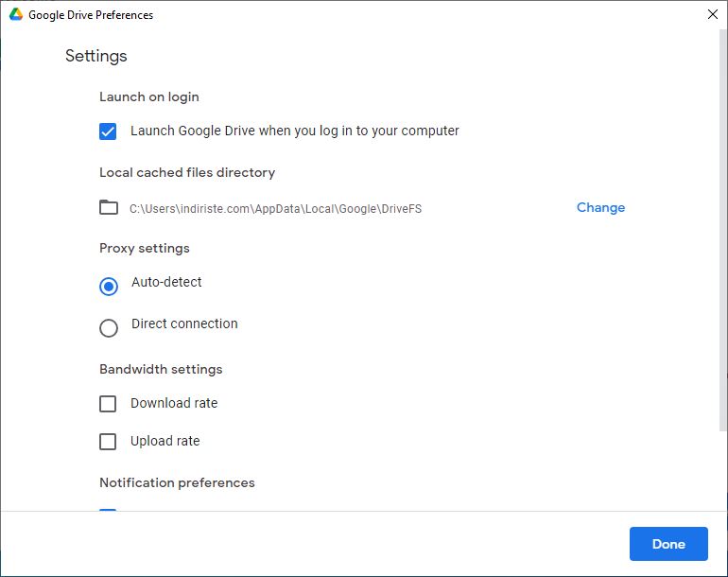728x577 pixels.
Task: Click the Settings heading
Action: click(96, 56)
